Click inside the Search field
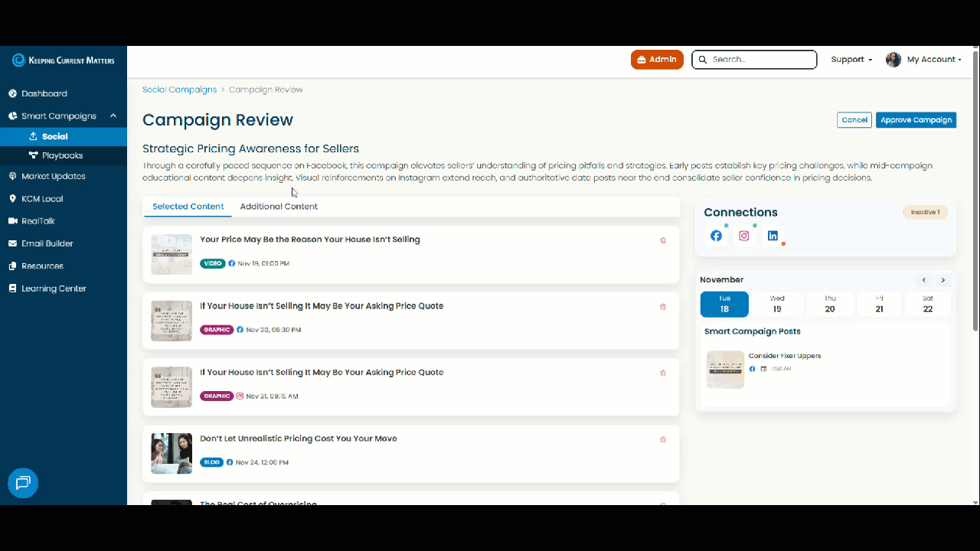980x551 pixels. (754, 59)
